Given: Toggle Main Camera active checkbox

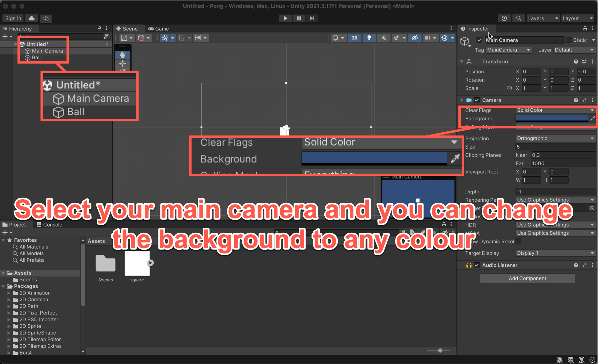Looking at the screenshot, I should click(479, 40).
